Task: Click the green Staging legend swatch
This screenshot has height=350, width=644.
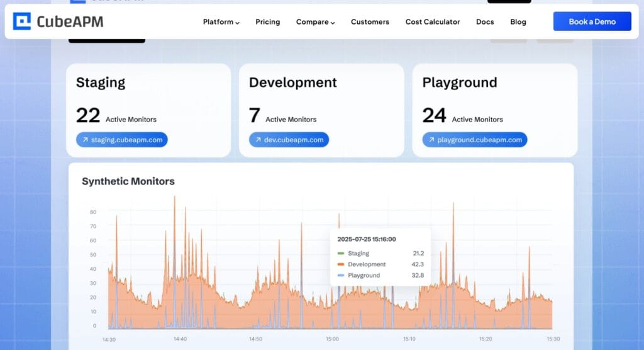Action: (340, 253)
